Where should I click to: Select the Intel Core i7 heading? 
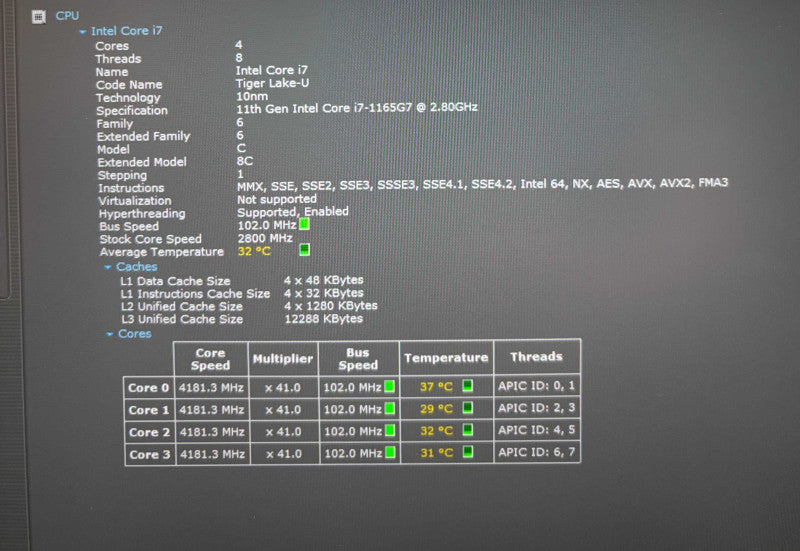(127, 31)
